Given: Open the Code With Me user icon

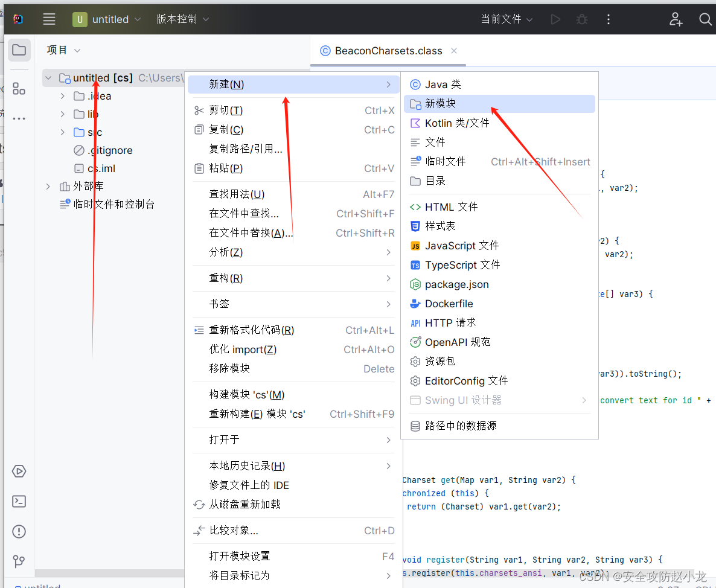Looking at the screenshot, I should point(676,19).
